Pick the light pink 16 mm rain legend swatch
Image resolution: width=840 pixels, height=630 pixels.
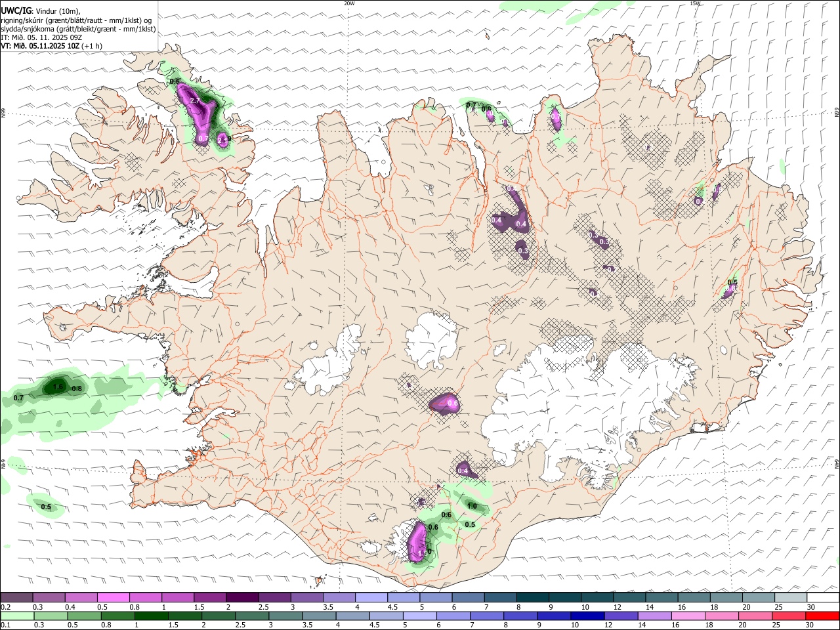click(x=688, y=616)
